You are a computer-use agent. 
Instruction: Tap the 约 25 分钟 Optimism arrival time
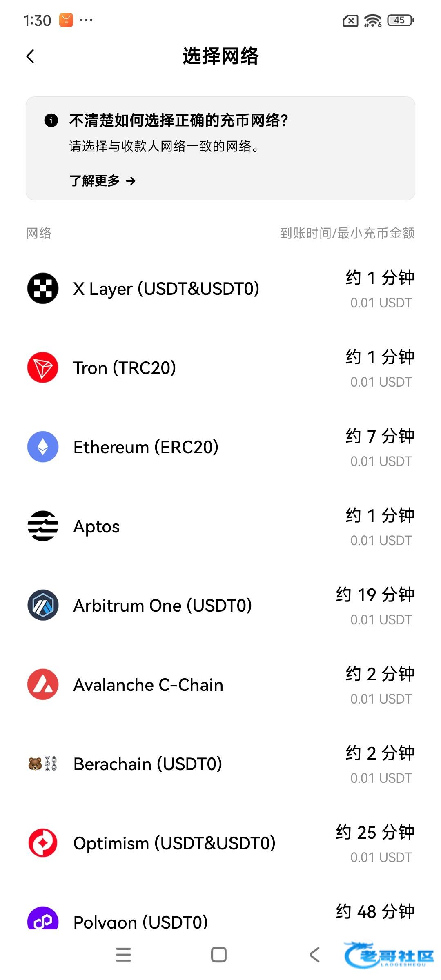(x=375, y=832)
